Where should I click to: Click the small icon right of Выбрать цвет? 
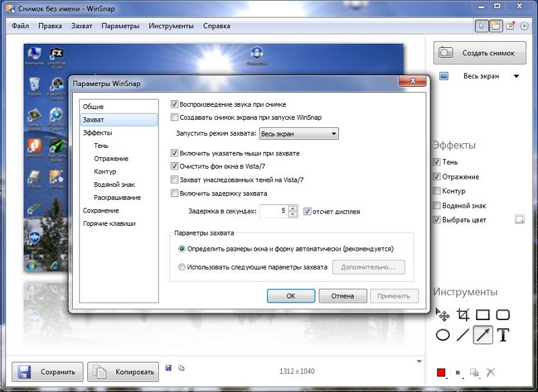coord(519,219)
